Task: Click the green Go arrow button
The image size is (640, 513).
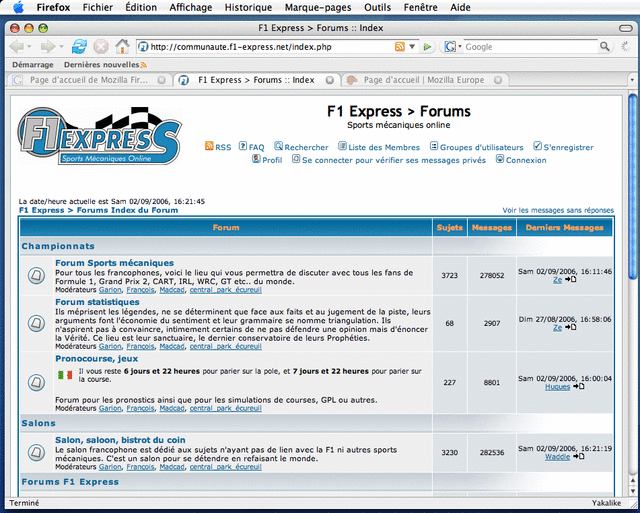Action: (427, 47)
